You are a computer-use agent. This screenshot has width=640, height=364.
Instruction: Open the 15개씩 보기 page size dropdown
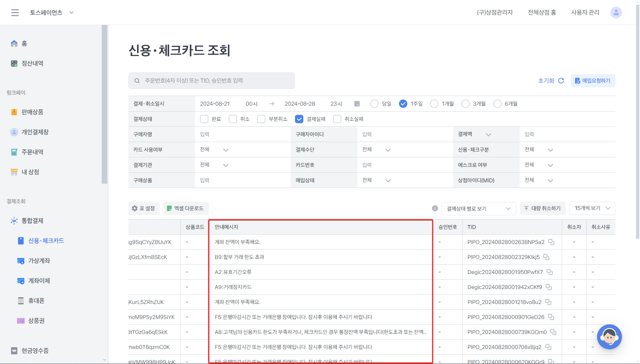(592, 208)
